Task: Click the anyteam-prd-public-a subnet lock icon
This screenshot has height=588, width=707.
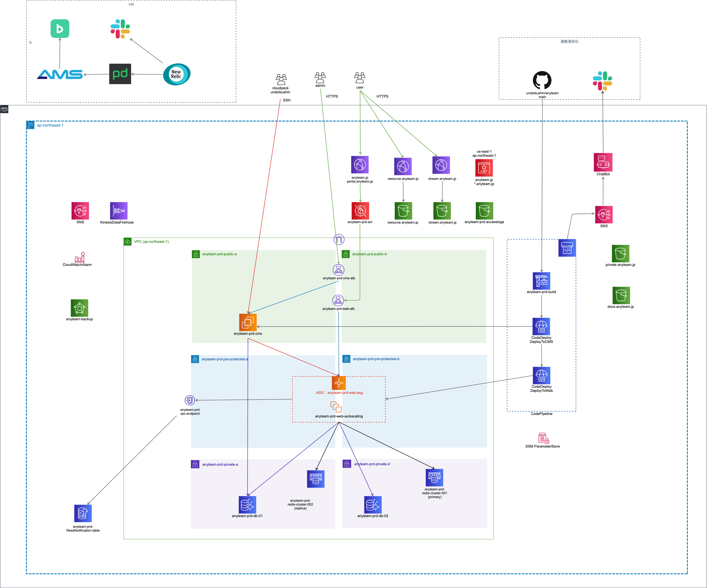Action: coord(196,254)
